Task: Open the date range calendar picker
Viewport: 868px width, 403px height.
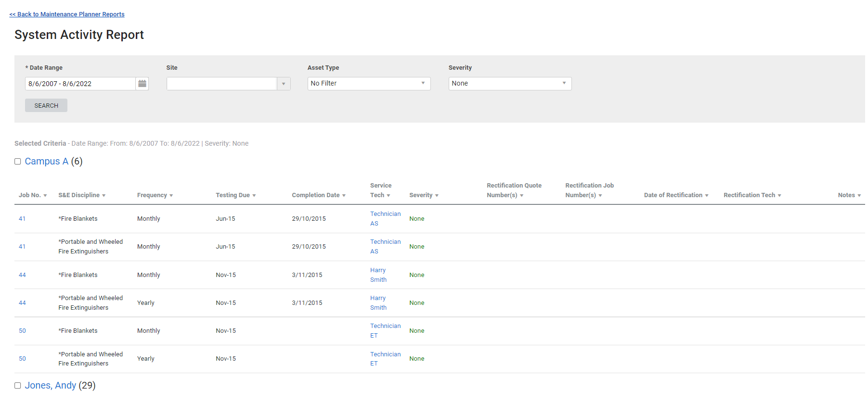Action: pos(142,84)
